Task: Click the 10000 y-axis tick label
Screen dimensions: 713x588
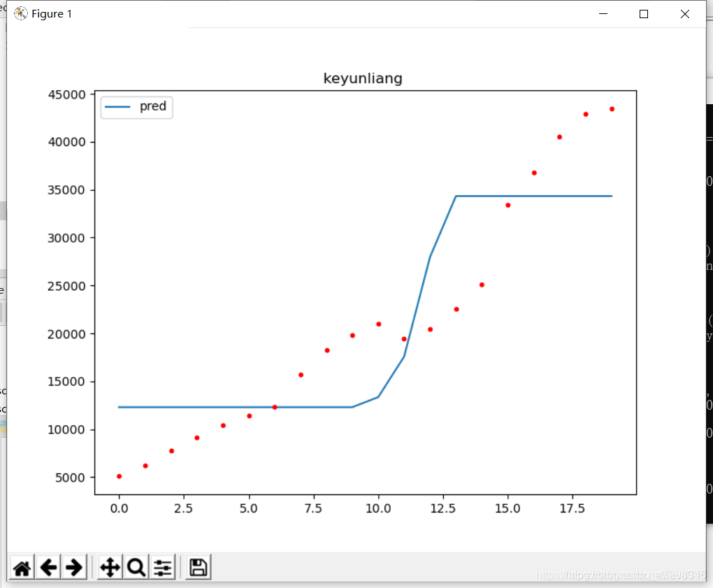Action: 67,430
